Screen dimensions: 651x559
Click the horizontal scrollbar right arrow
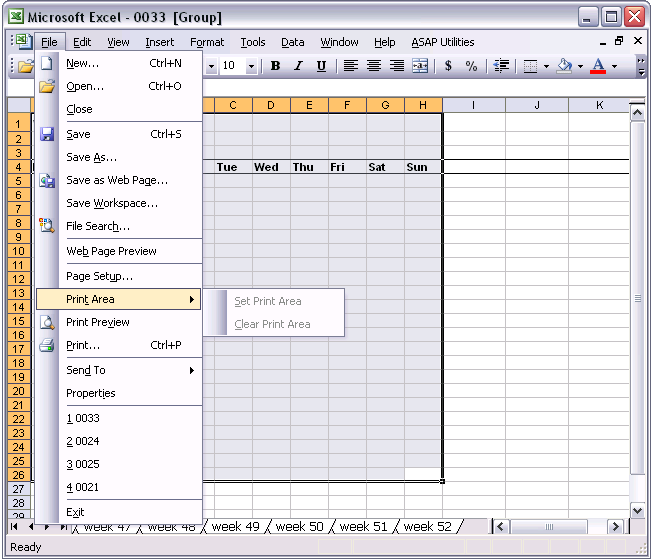[615, 527]
